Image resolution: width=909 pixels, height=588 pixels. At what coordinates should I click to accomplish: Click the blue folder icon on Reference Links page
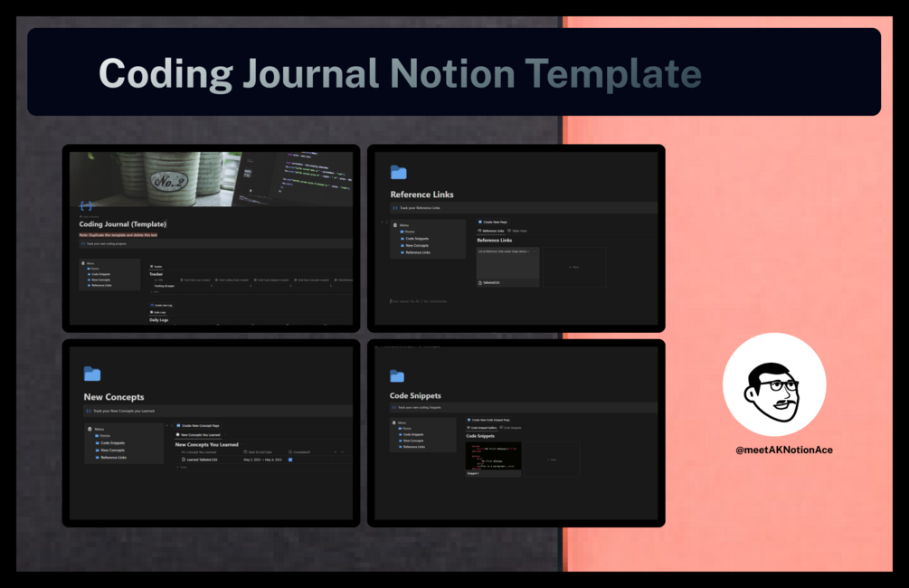click(x=398, y=172)
